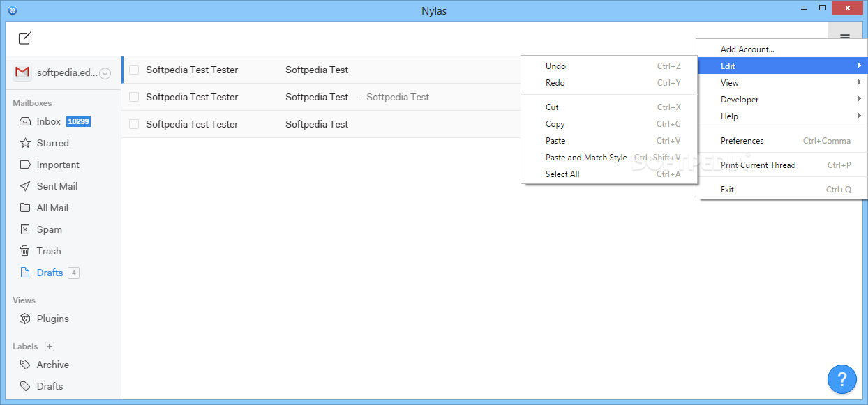This screenshot has height=405, width=868.
Task: Click the Ctrl+Comma shortcut text
Action: pos(827,141)
